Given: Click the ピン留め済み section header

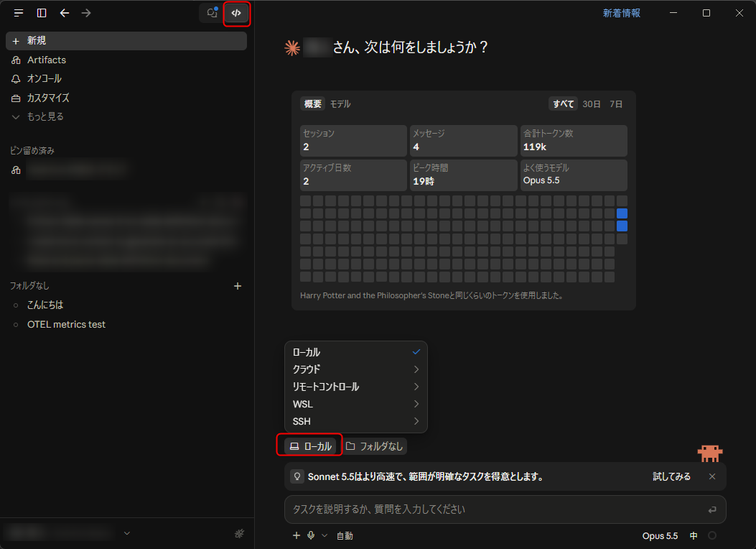Looking at the screenshot, I should pyautogui.click(x=32, y=151).
